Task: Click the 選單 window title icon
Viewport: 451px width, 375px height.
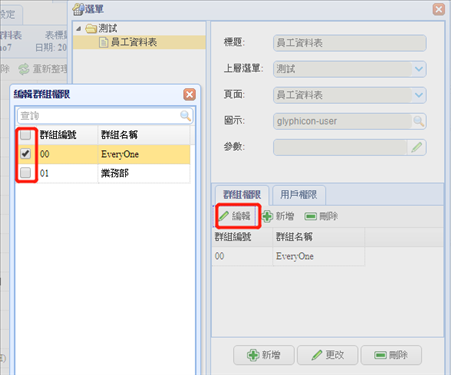Action: coord(78,9)
